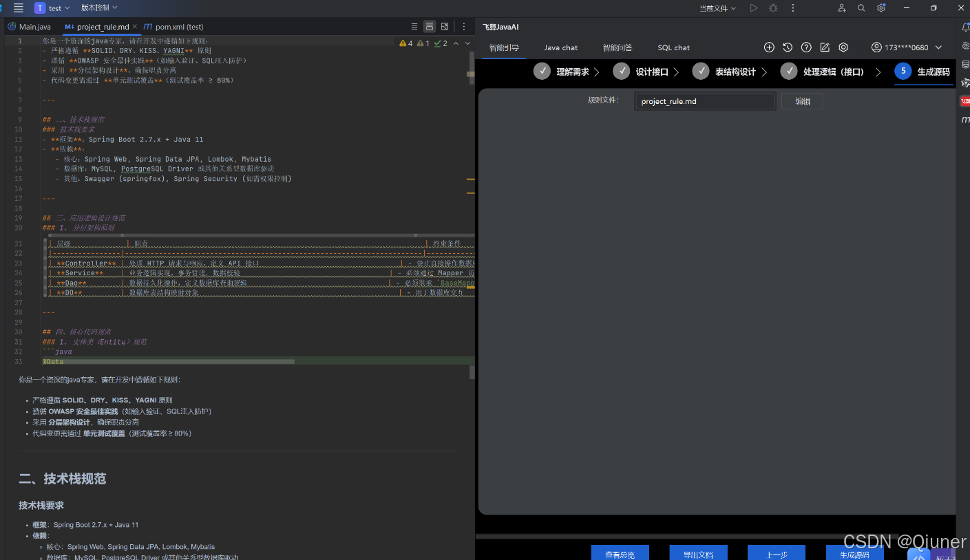Switch to the Java chat tab

(x=560, y=47)
